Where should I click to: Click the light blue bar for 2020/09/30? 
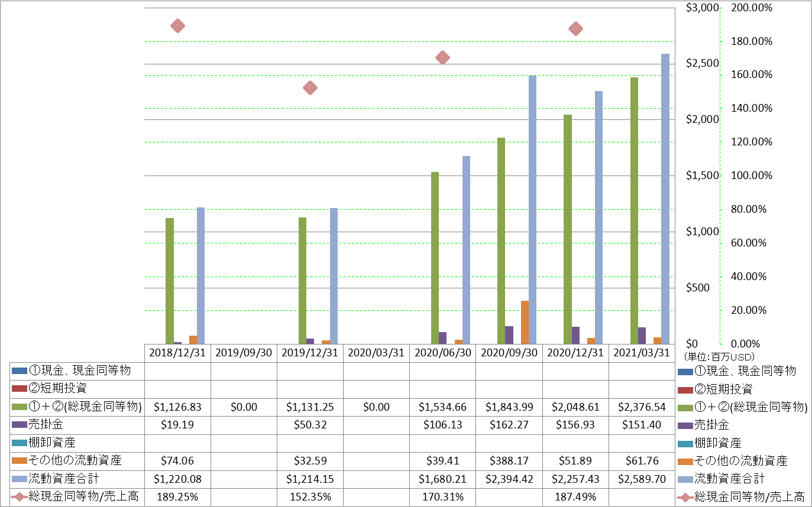[x=532, y=210]
